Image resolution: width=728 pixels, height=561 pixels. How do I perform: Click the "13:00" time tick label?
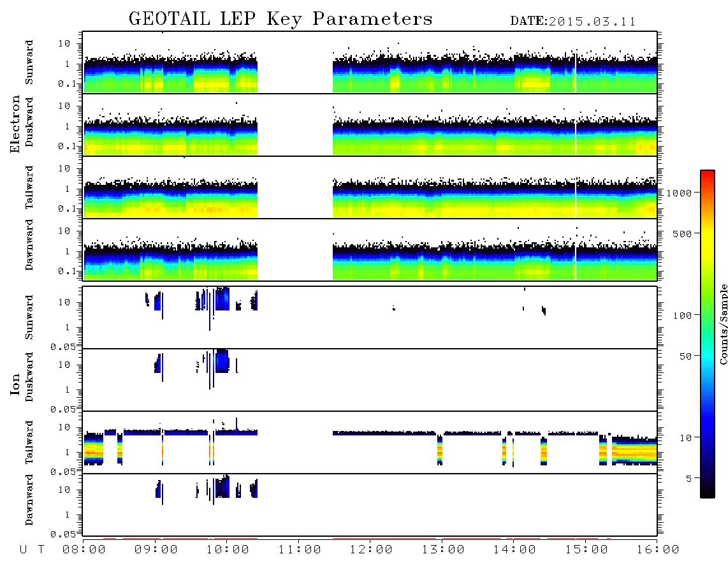tap(443, 550)
